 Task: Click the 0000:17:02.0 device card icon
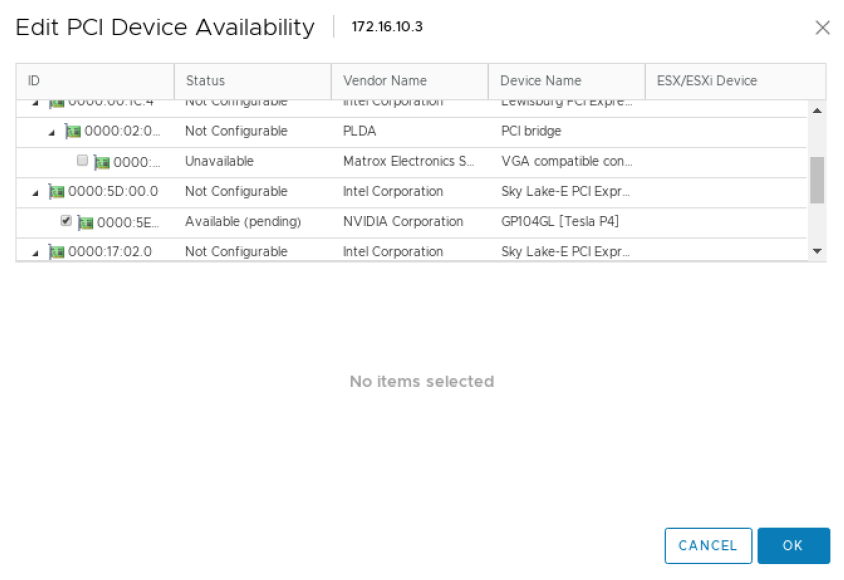[x=57, y=252]
